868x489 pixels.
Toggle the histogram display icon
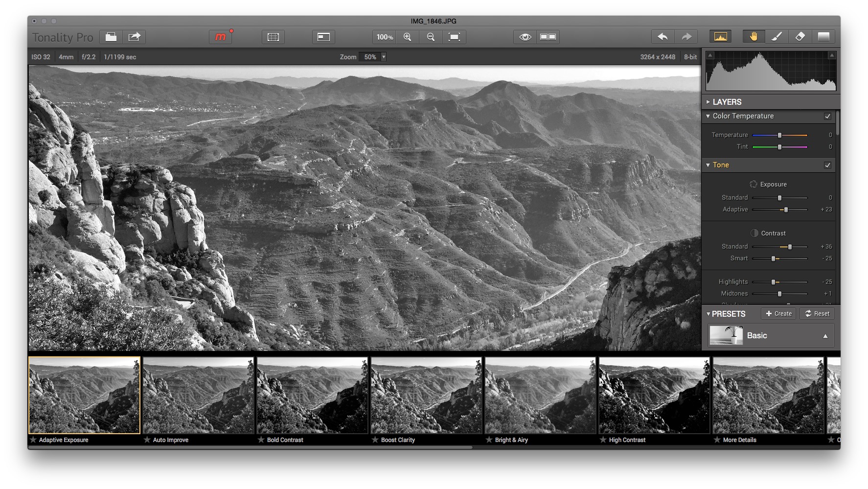(x=720, y=36)
